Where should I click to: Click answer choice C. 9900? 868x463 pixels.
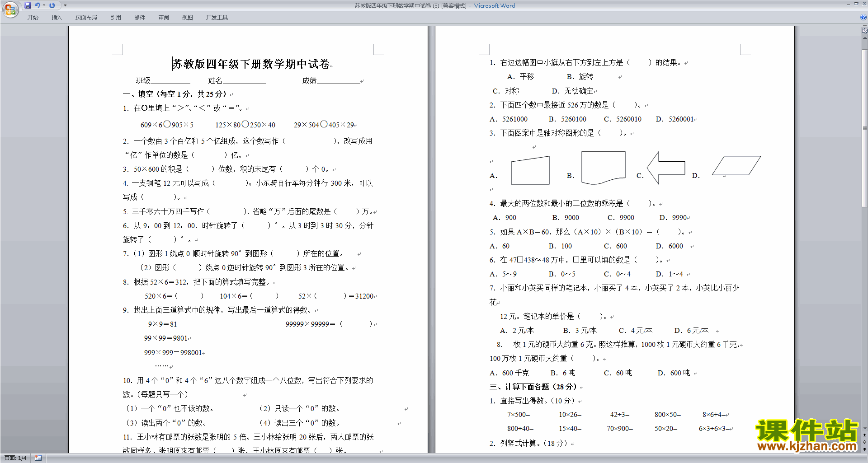(x=621, y=218)
